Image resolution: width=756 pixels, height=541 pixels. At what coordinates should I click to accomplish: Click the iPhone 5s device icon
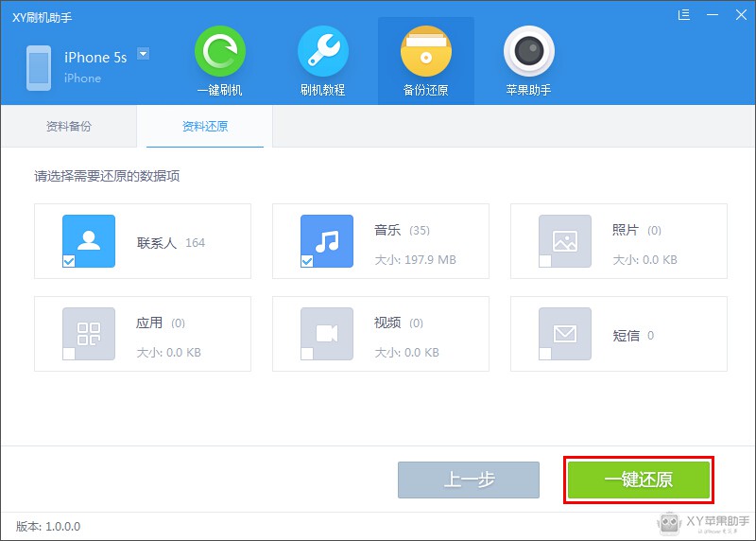coord(39,68)
